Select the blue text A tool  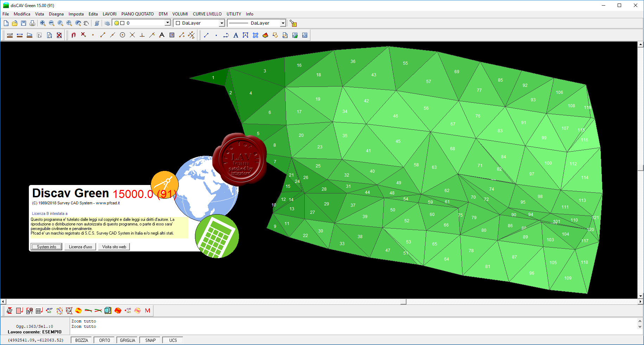[236, 35]
